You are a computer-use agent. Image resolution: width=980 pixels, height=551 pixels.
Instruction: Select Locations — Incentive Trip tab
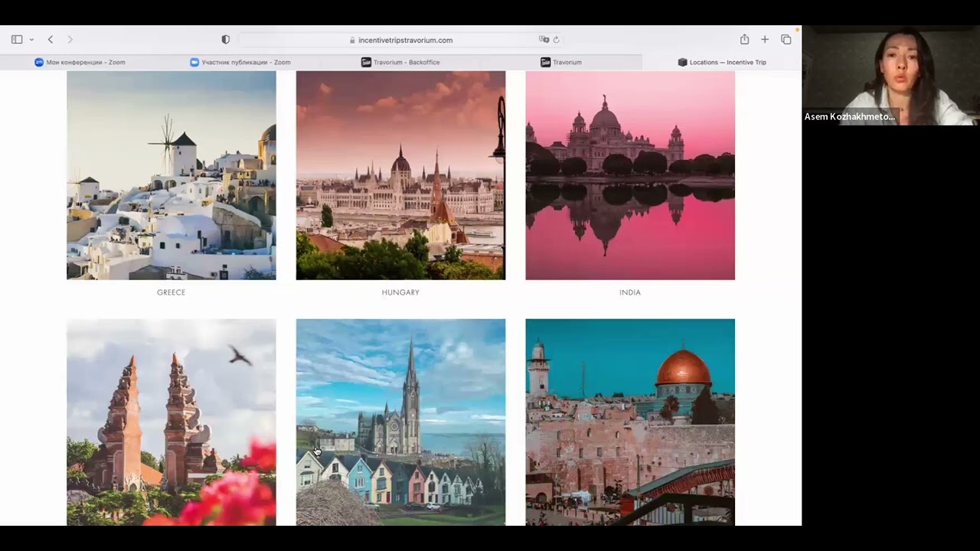[x=722, y=62]
